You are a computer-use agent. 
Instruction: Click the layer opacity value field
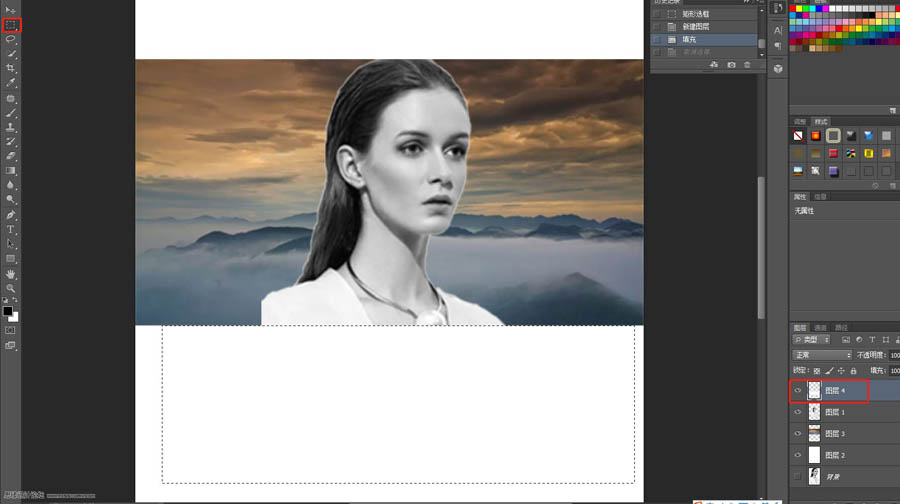894,355
